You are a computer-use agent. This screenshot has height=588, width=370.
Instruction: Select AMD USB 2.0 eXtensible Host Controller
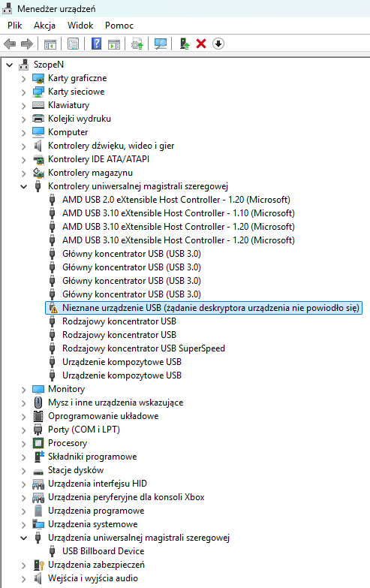coord(176,200)
